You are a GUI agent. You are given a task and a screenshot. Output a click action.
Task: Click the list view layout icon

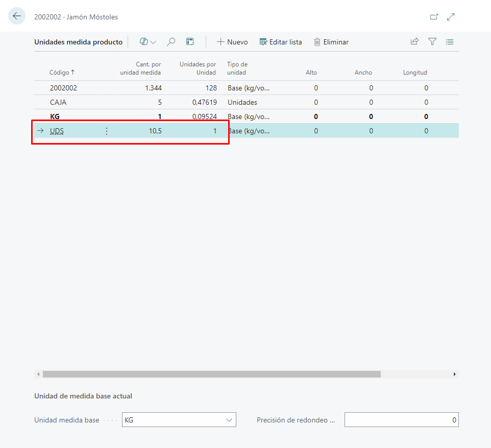point(450,42)
